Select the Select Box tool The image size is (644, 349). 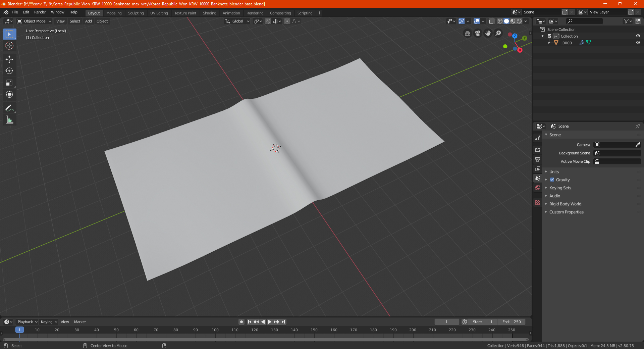(9, 34)
